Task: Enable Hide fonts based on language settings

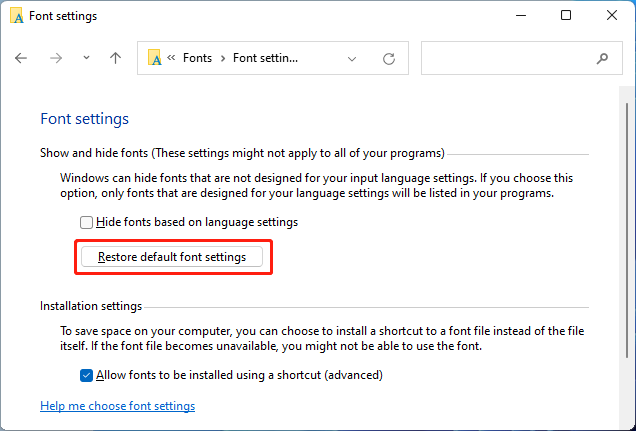Action: (x=86, y=223)
